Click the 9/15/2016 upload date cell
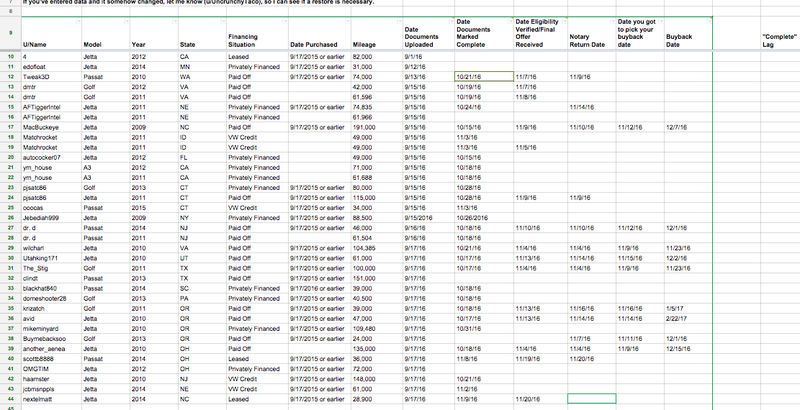Image resolution: width=800 pixels, height=410 pixels. (x=428, y=218)
